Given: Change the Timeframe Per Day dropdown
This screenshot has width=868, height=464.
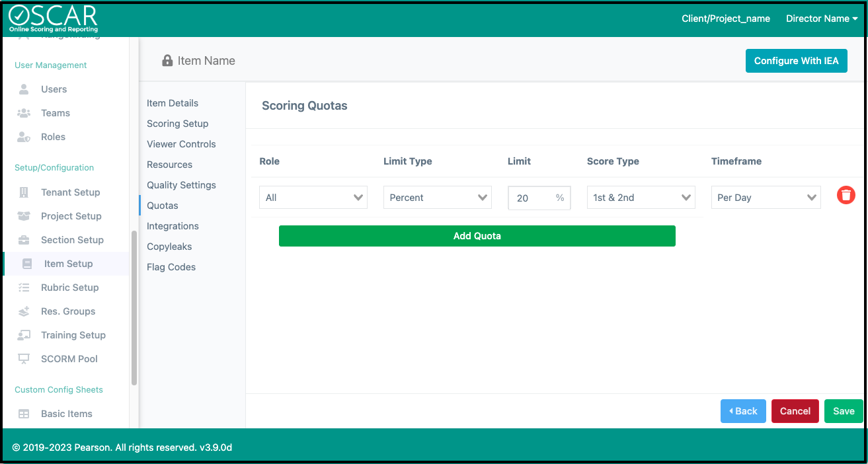Looking at the screenshot, I should (x=766, y=198).
